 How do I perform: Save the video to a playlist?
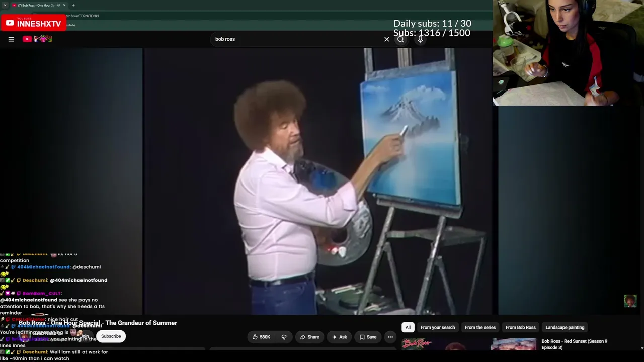[x=368, y=337]
